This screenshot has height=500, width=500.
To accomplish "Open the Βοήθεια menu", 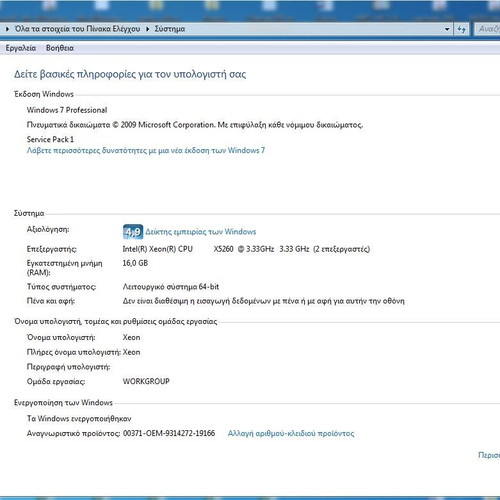I will point(60,48).
